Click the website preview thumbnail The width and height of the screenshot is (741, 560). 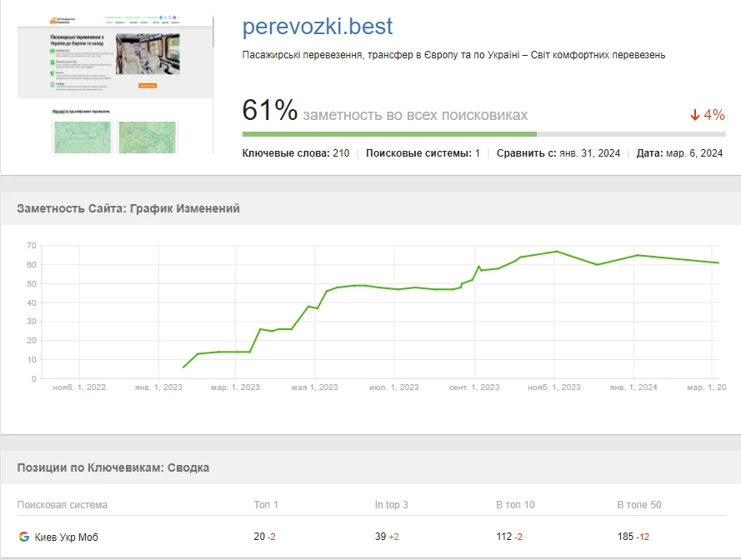click(x=115, y=85)
